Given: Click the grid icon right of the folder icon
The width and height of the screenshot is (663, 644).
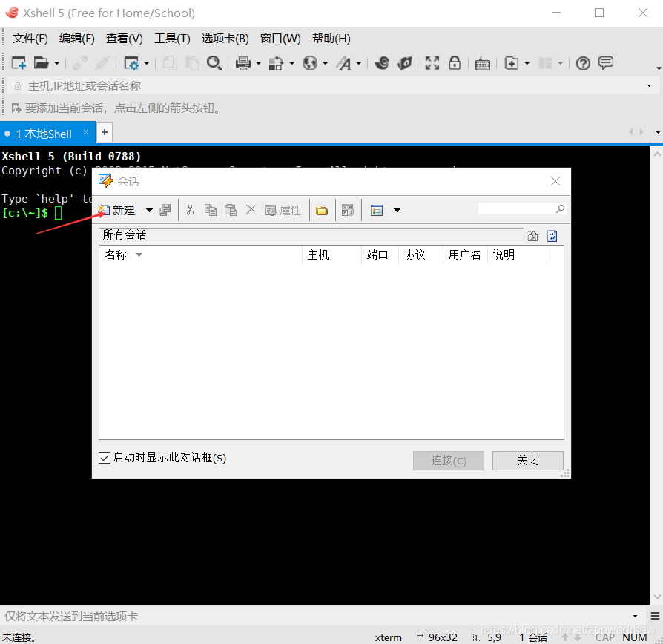Looking at the screenshot, I should click(348, 210).
